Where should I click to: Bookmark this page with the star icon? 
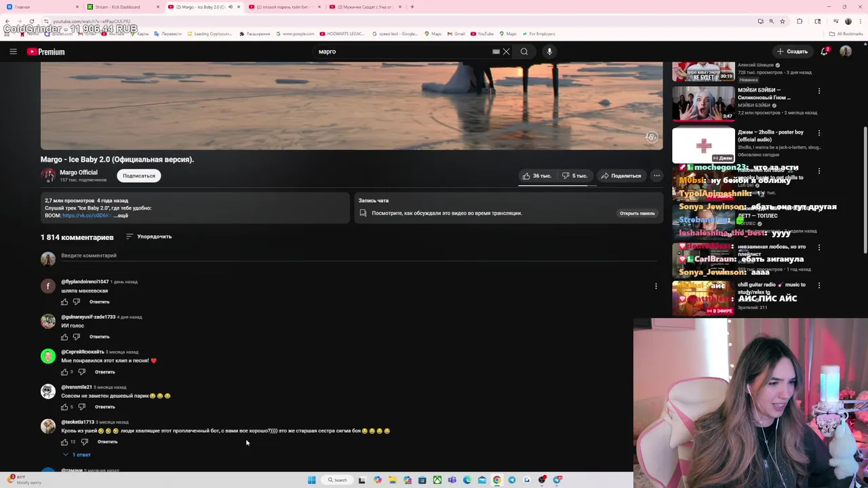[782, 22]
